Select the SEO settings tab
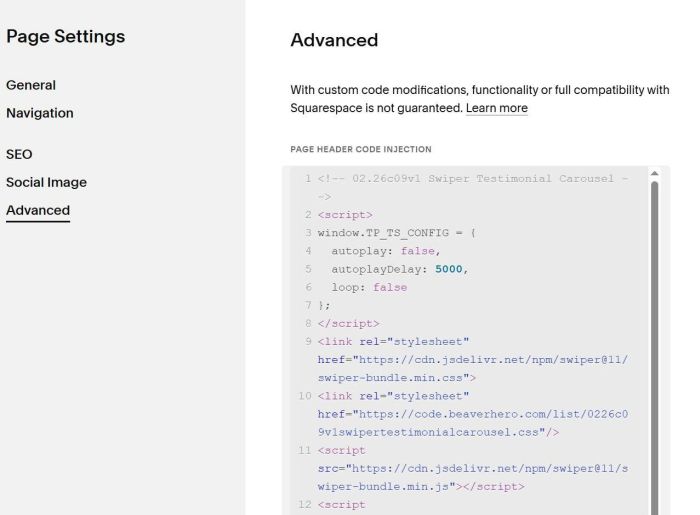Image resolution: width=700 pixels, height=515 pixels. click(x=19, y=155)
